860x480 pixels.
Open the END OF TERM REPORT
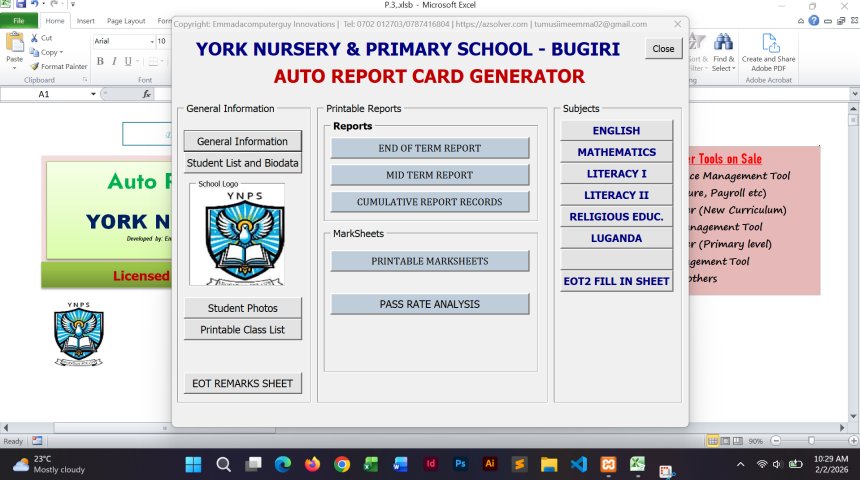[x=429, y=148]
